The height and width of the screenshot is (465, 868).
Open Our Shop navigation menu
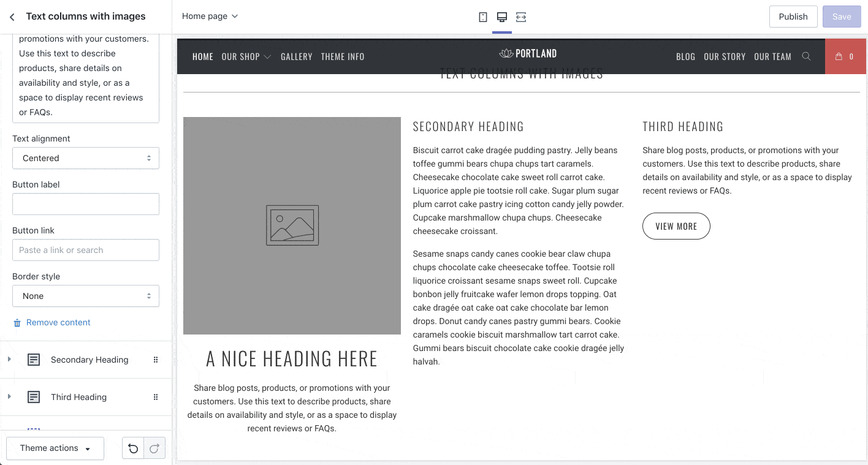click(x=246, y=56)
